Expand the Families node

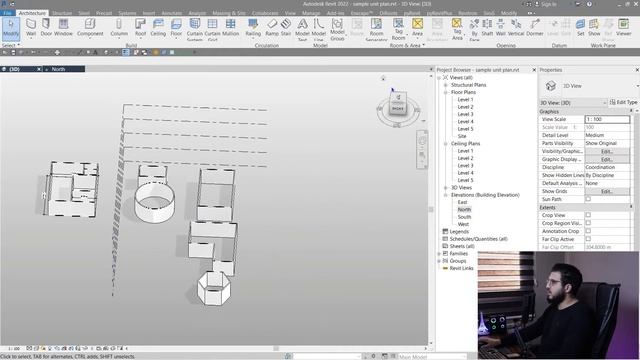(439, 253)
